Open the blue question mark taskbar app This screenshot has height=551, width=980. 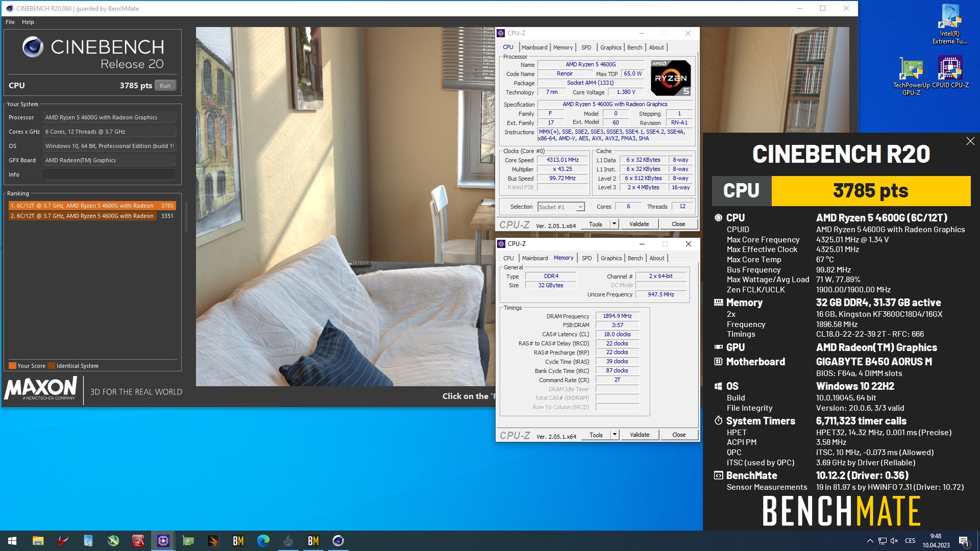[x=88, y=541]
